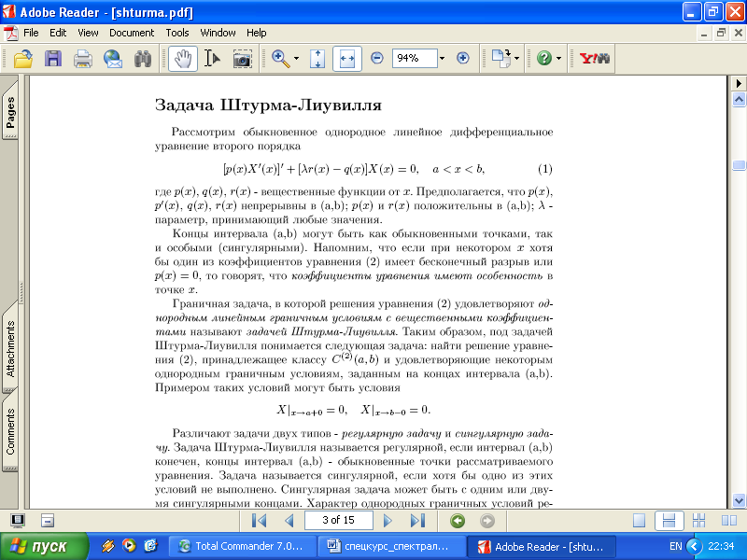Open the Tools menu
The height and width of the screenshot is (560, 747).
pos(177,33)
